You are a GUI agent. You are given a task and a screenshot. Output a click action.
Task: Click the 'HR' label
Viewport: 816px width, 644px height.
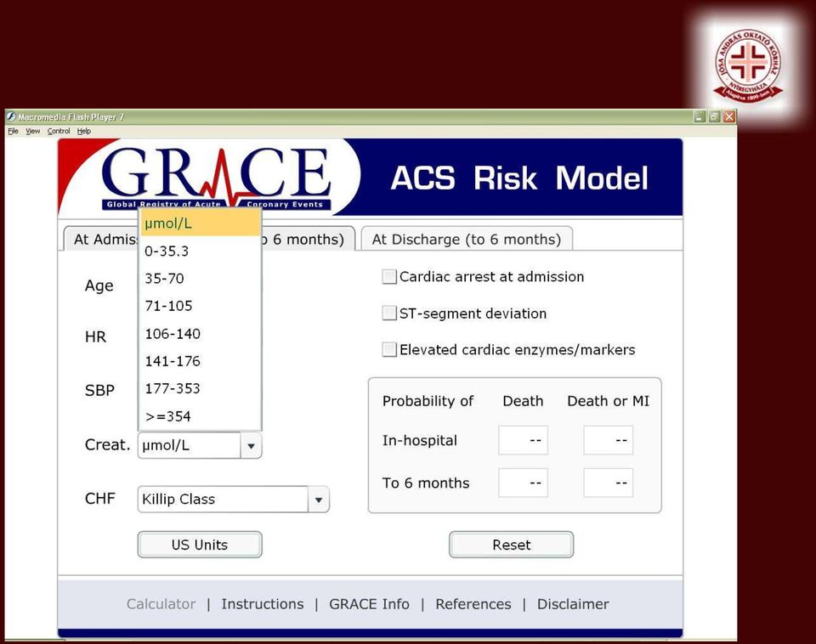point(95,336)
